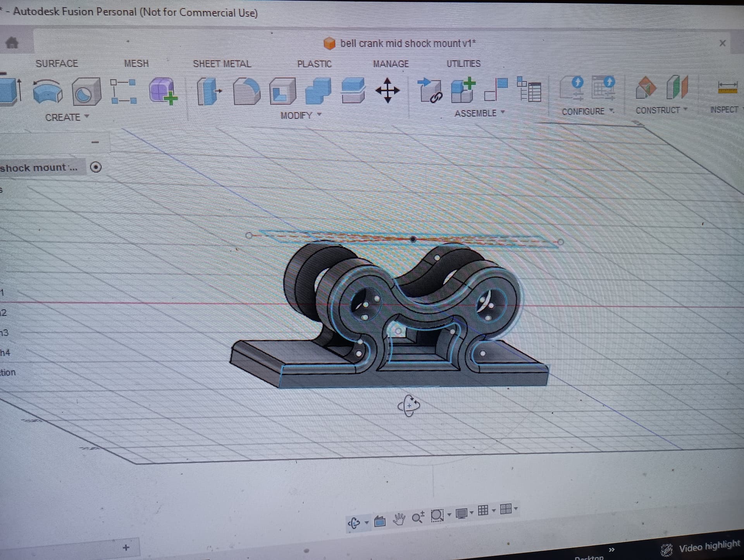Screen dimensions: 744x560
Task: Select the Pan hand tool
Action: click(399, 519)
